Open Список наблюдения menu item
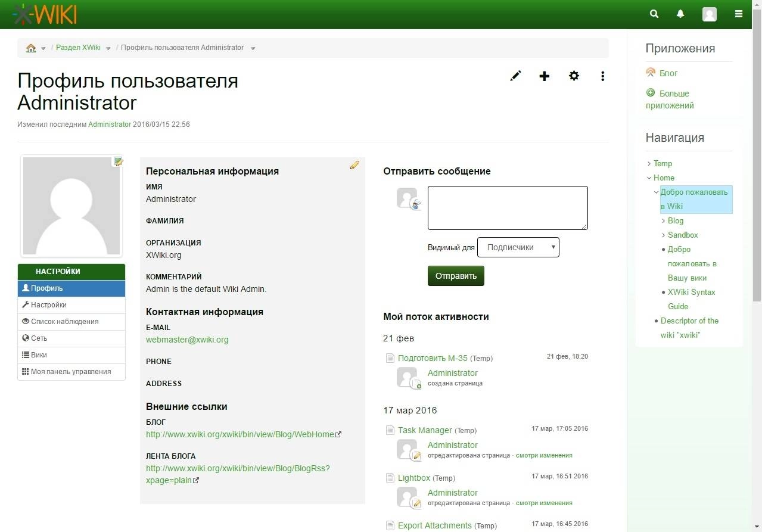 pos(71,322)
